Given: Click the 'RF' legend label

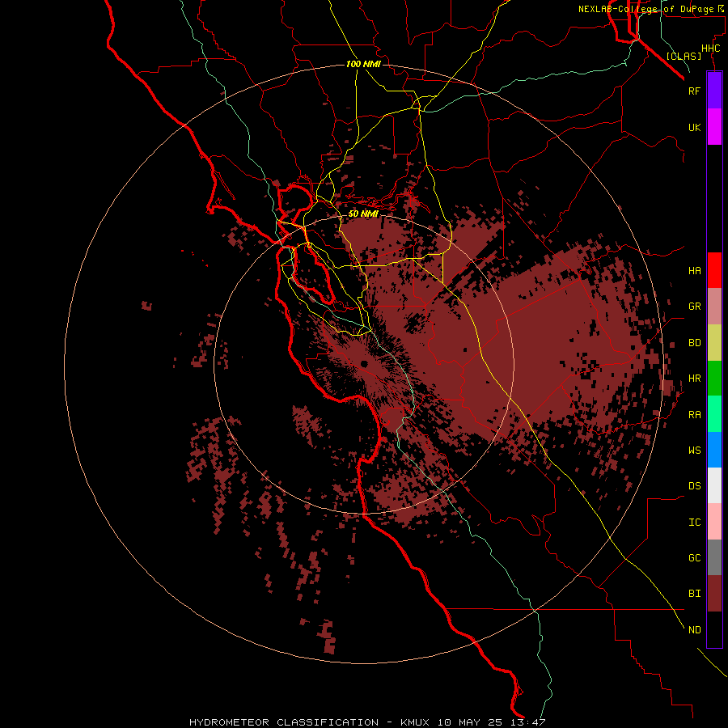Looking at the screenshot, I should tap(694, 91).
